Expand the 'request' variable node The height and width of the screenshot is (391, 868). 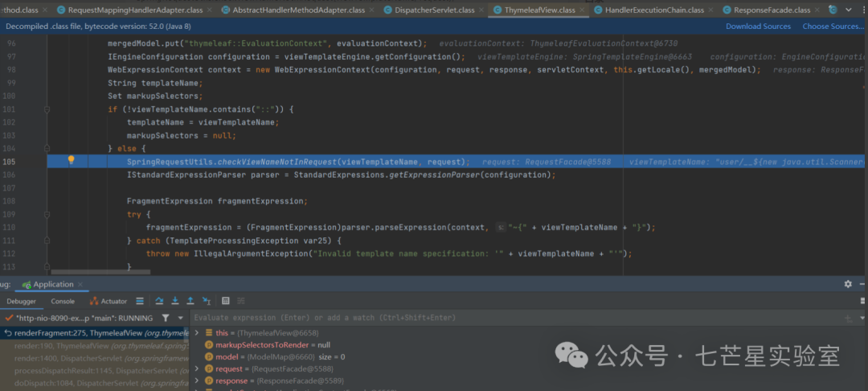[197, 368]
